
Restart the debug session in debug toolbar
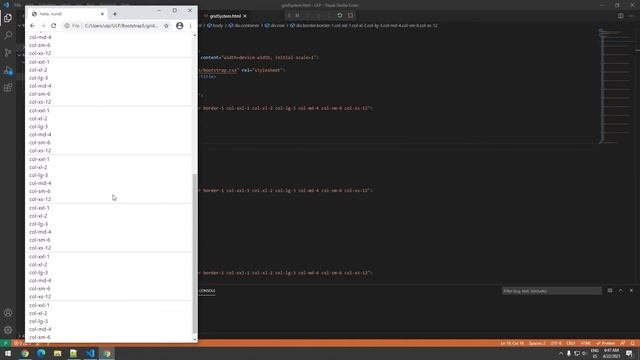340,16
